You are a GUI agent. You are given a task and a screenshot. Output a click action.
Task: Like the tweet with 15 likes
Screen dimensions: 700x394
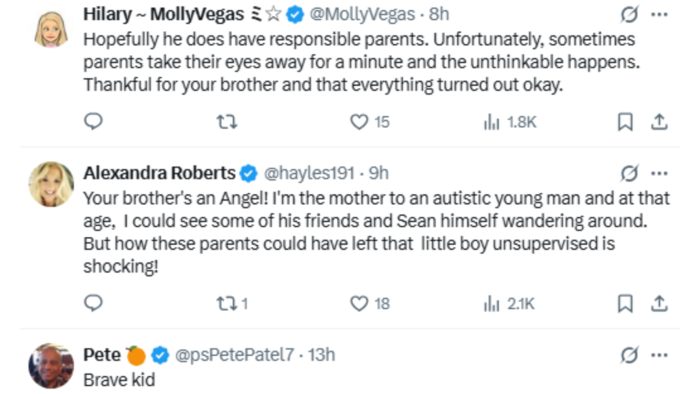click(x=370, y=122)
